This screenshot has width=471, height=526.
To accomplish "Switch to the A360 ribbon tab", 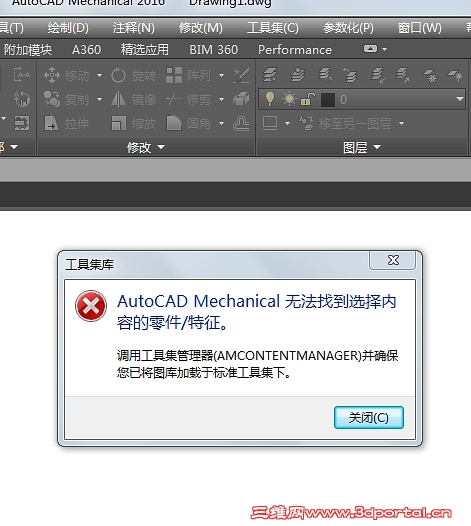I will (x=87, y=50).
